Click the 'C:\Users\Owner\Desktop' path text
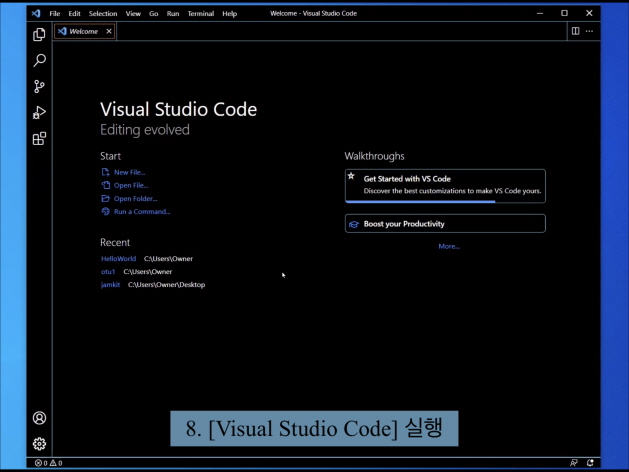This screenshot has width=629, height=472. 166,285
